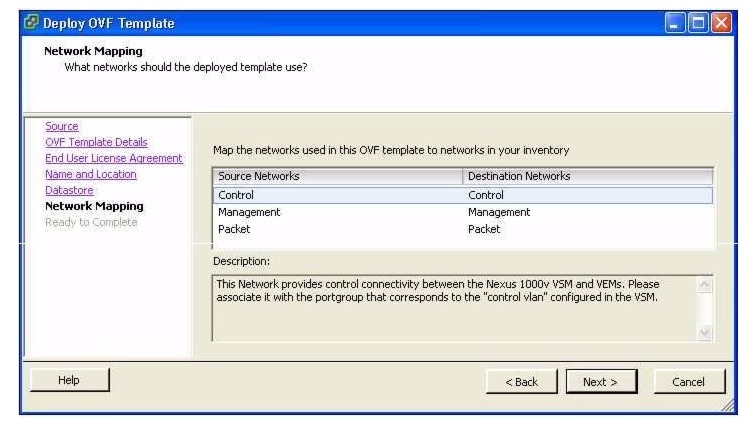
Task: Select the Network Mapping step
Action: [94, 206]
